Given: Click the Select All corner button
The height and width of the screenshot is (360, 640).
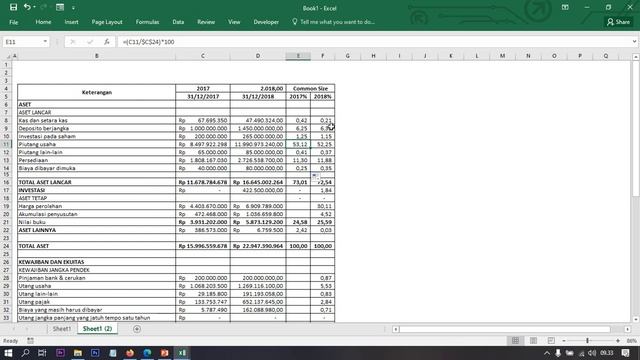Looking at the screenshot, I should 8,56.
